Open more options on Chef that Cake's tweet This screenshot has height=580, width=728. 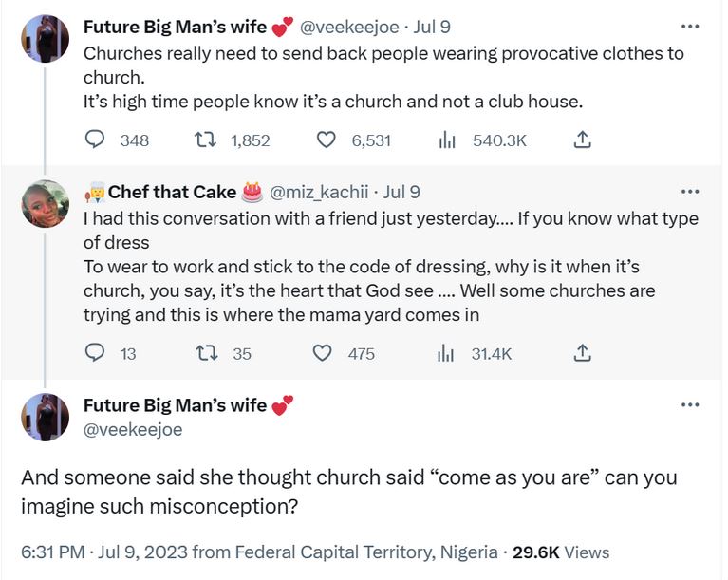click(690, 192)
